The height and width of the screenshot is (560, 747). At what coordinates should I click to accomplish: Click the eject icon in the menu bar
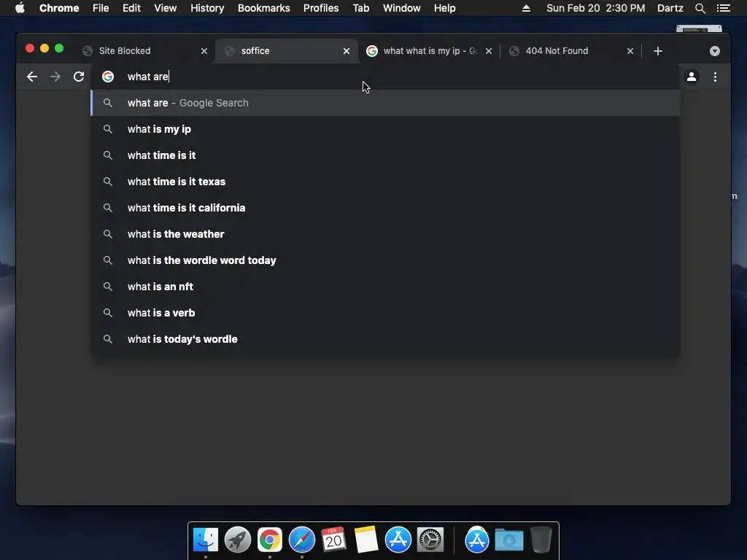pyautogui.click(x=526, y=8)
